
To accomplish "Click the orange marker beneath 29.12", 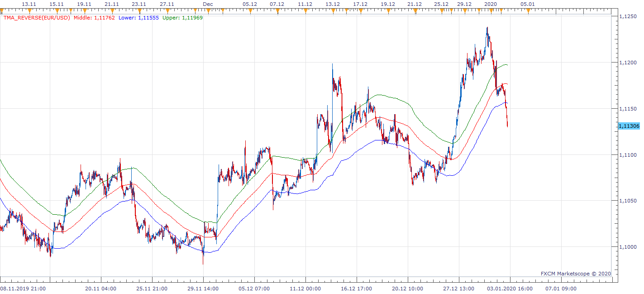I will coord(464,10).
